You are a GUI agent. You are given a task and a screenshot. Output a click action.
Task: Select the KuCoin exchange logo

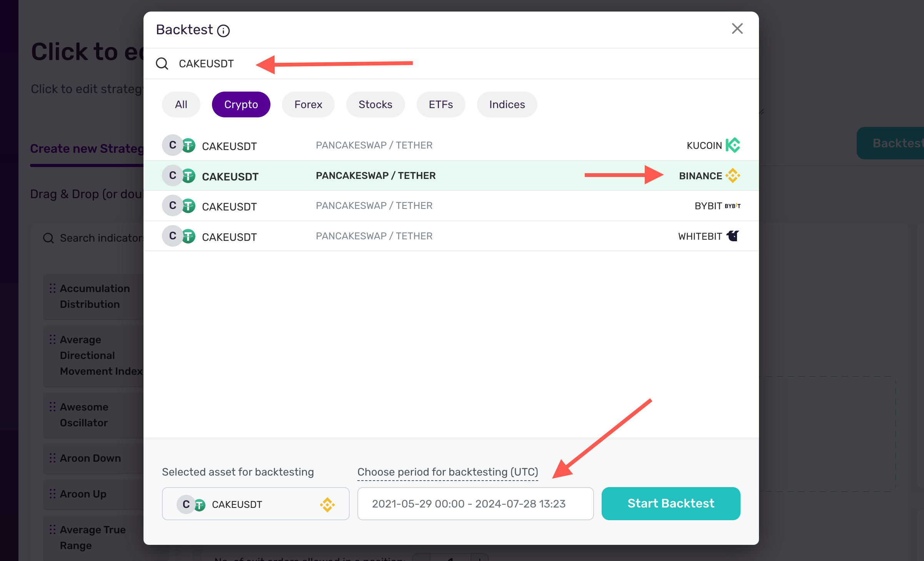[x=733, y=145]
